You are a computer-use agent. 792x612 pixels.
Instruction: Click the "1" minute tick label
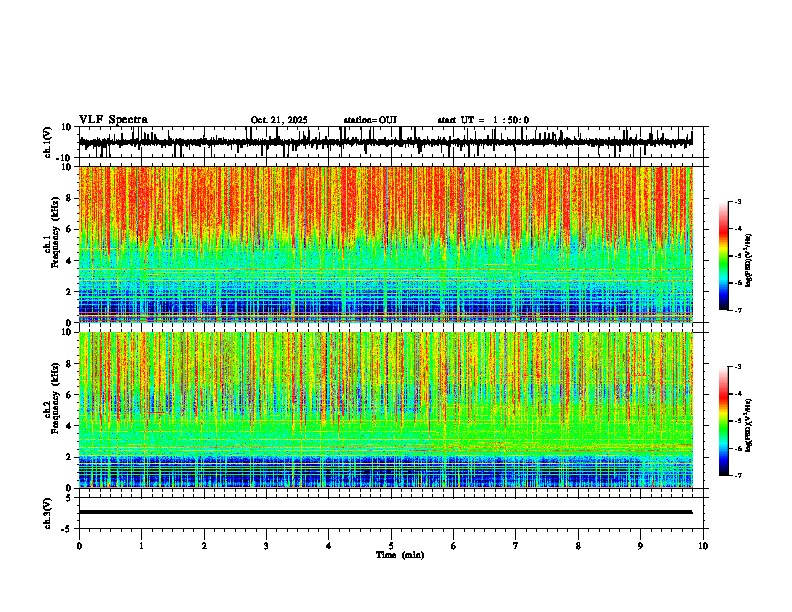[141, 546]
